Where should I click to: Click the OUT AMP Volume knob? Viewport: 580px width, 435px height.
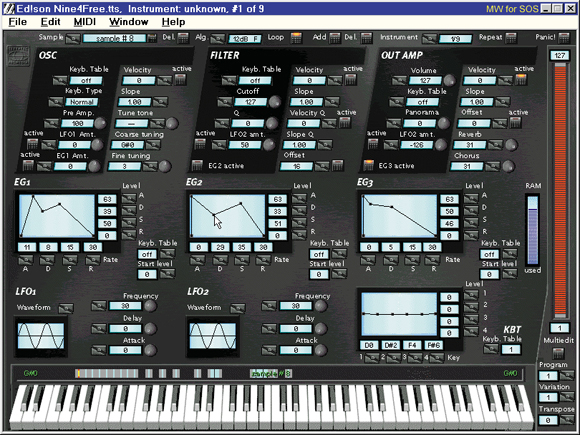tap(449, 80)
